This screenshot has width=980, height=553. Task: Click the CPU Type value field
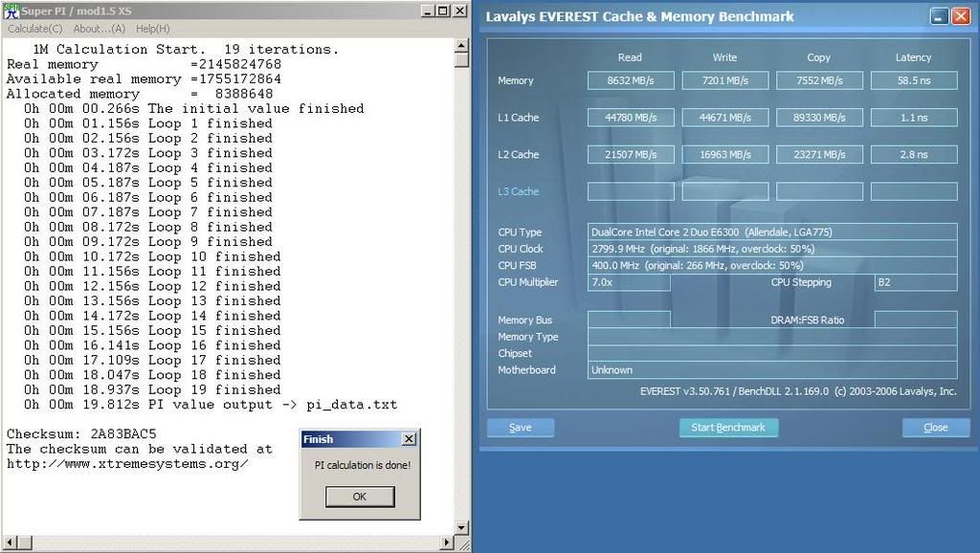[772, 232]
